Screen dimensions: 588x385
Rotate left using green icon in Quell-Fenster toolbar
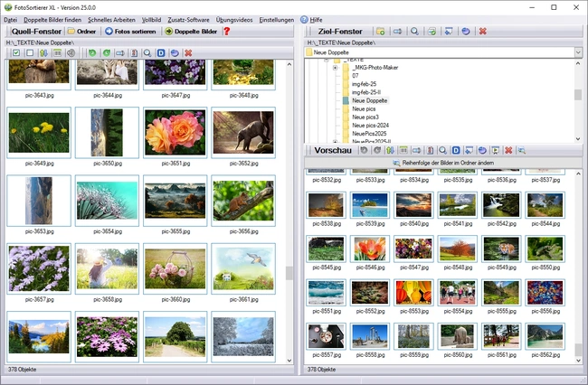tap(92, 52)
